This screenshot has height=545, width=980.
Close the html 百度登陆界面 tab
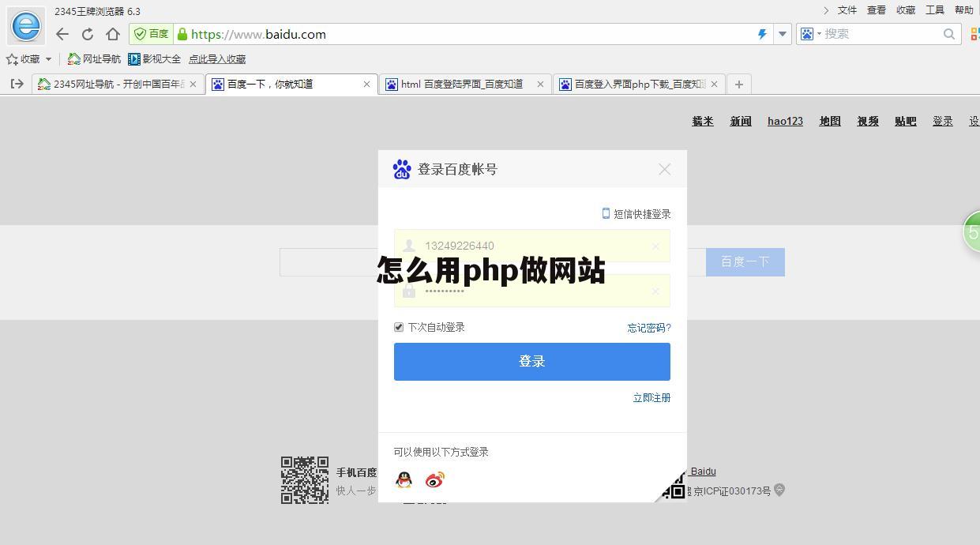pyautogui.click(x=540, y=84)
